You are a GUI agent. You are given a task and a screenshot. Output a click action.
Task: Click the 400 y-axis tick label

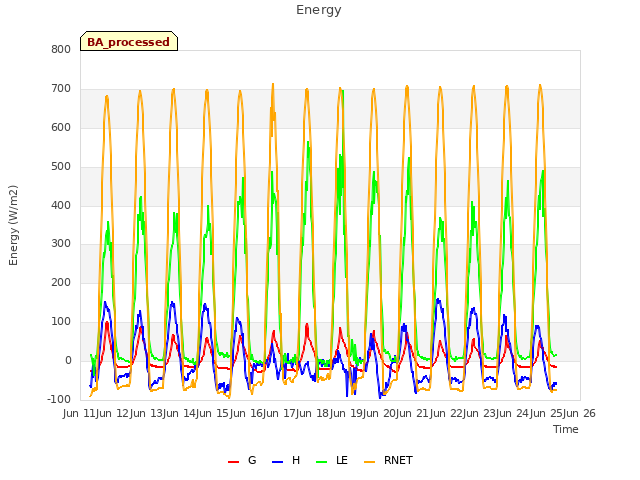[x=61, y=205]
